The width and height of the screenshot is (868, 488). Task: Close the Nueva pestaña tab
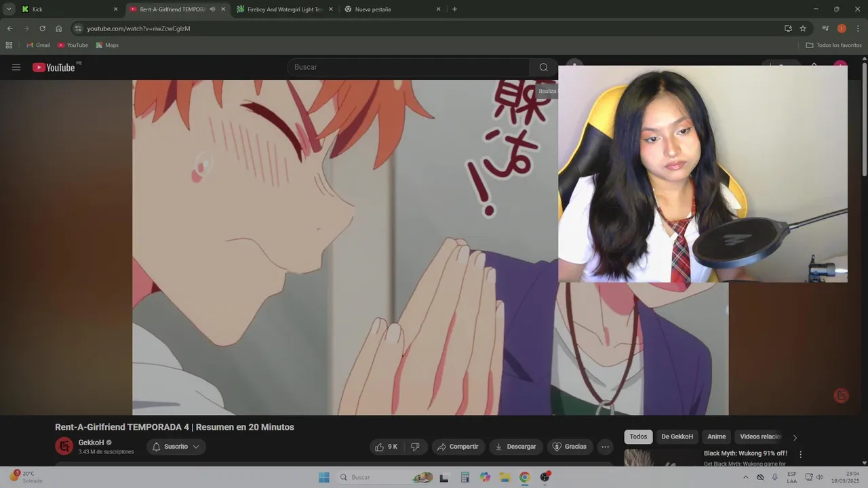pos(438,9)
